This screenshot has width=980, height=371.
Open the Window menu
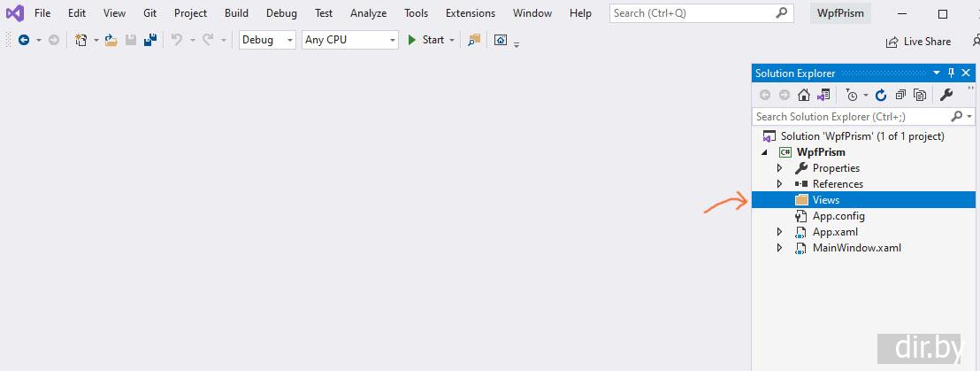click(x=532, y=13)
